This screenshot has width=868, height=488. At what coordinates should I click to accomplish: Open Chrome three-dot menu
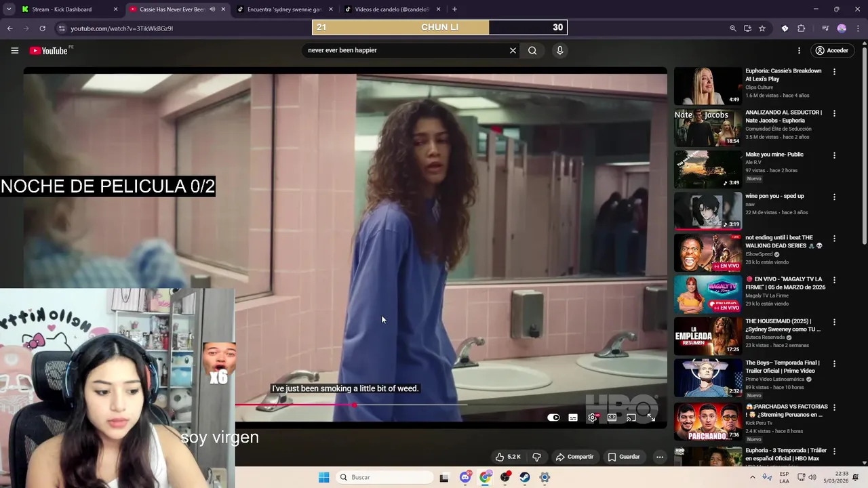(858, 28)
